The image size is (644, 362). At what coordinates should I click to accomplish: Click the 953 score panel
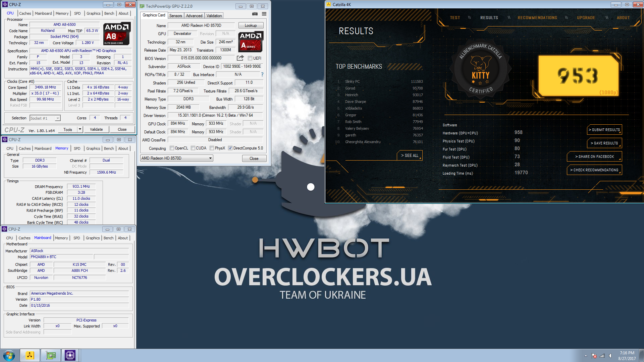point(578,76)
